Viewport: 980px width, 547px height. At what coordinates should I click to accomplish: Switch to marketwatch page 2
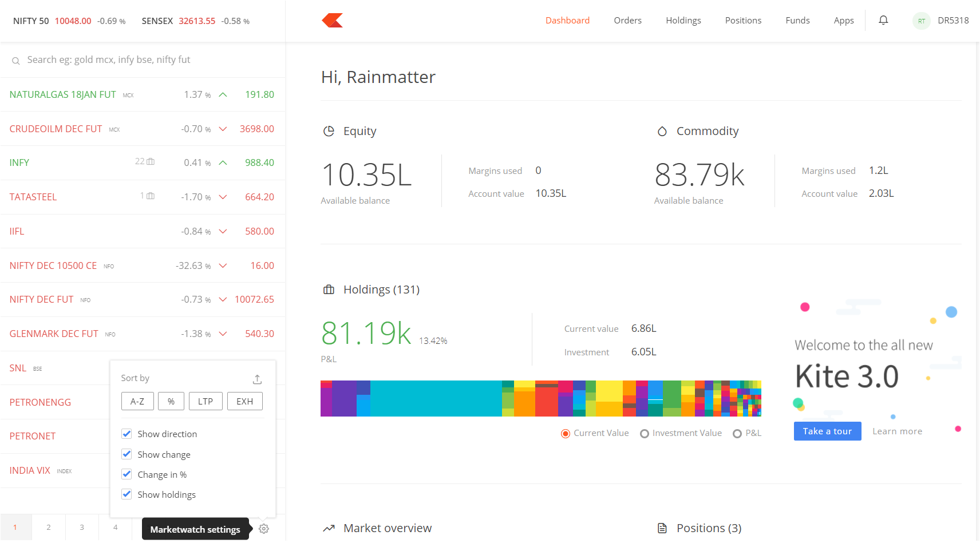(49, 528)
